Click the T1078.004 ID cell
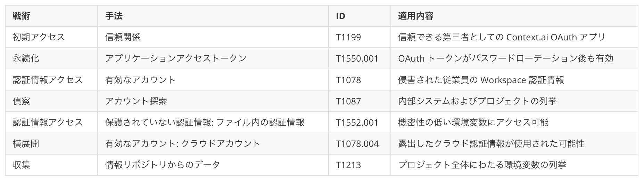 point(357,144)
